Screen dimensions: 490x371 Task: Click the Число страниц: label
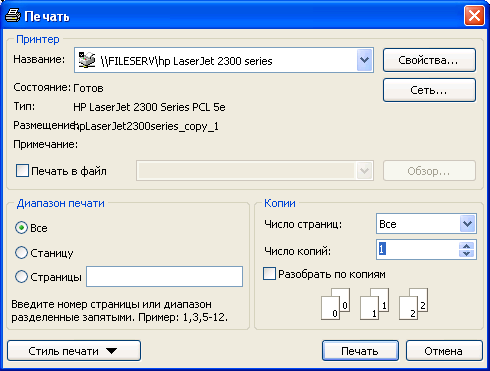pyautogui.click(x=303, y=224)
